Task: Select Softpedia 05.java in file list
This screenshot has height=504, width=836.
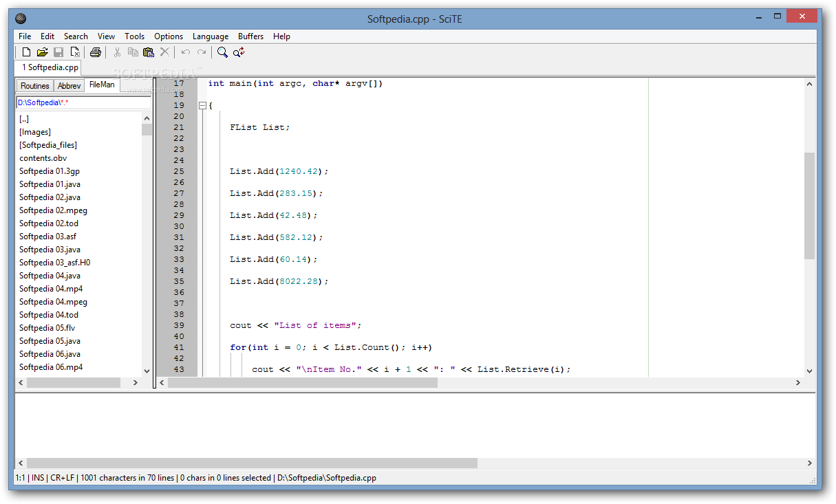Action: pos(50,341)
